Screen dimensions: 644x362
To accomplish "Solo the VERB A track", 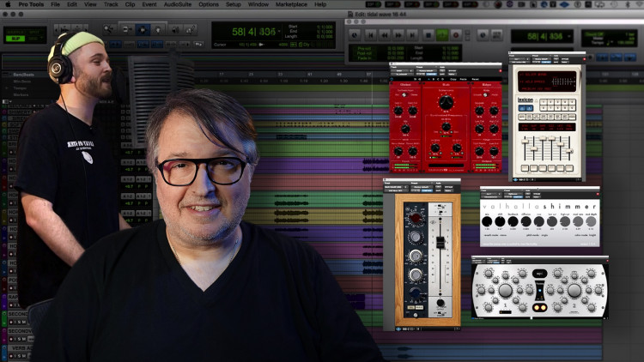I will [x=18, y=356].
